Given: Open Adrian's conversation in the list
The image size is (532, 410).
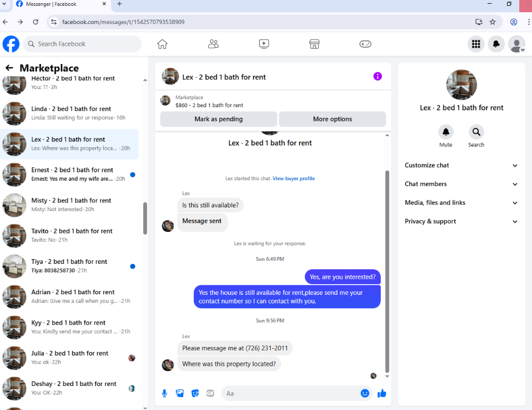Looking at the screenshot, I should coord(70,297).
